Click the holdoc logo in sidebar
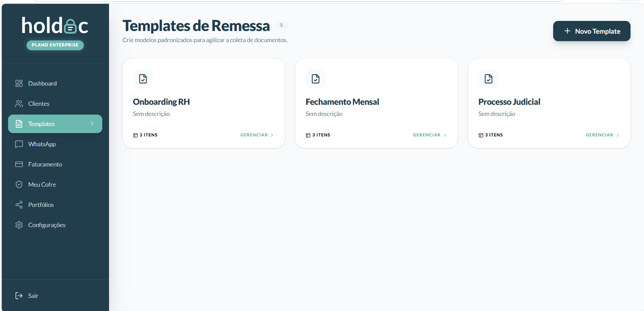The height and width of the screenshot is (311, 644). pyautogui.click(x=55, y=26)
